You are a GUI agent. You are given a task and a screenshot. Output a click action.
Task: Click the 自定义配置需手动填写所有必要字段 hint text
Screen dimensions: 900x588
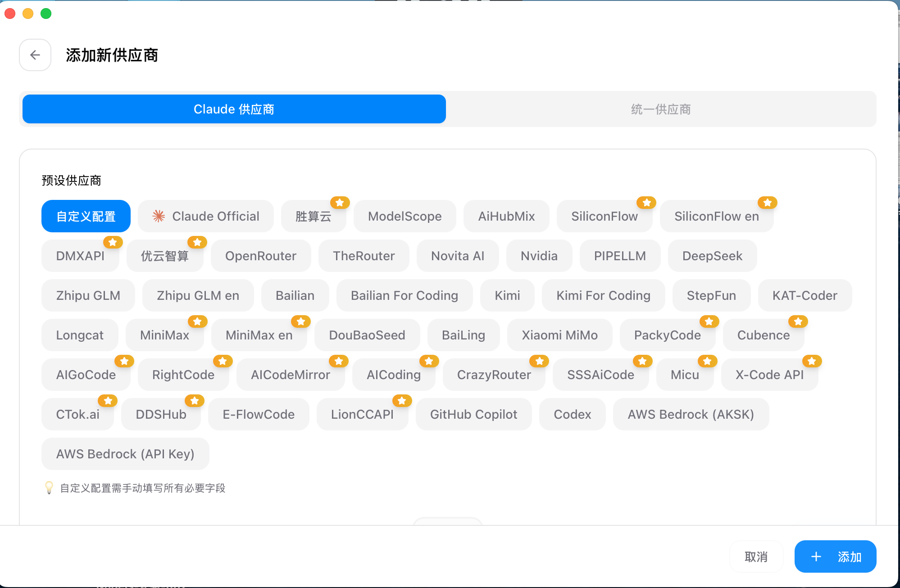pos(143,488)
